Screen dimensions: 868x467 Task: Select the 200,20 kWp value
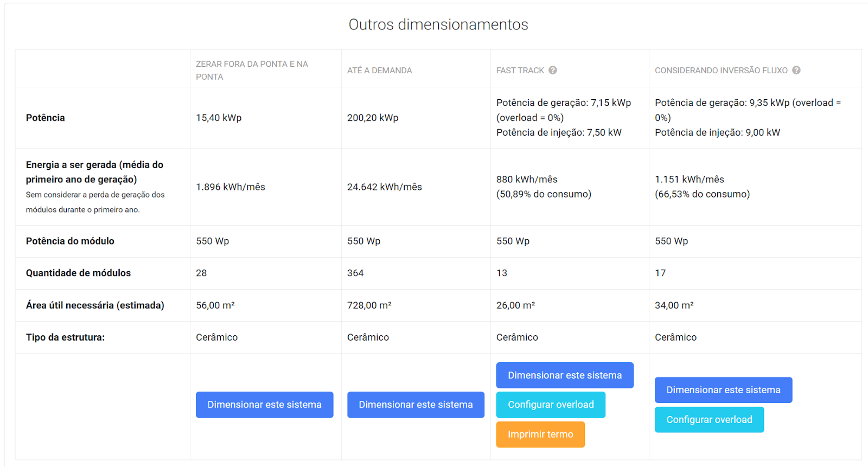point(373,118)
